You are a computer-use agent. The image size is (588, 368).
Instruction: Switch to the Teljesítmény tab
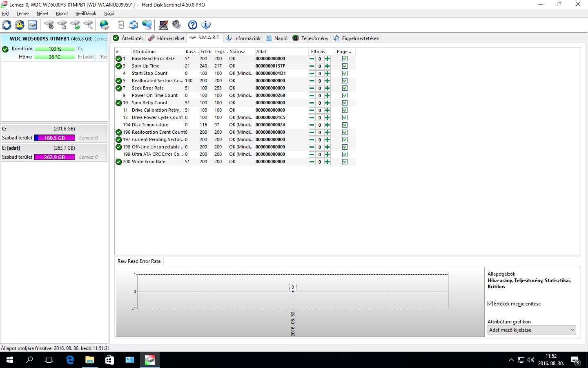click(x=311, y=38)
